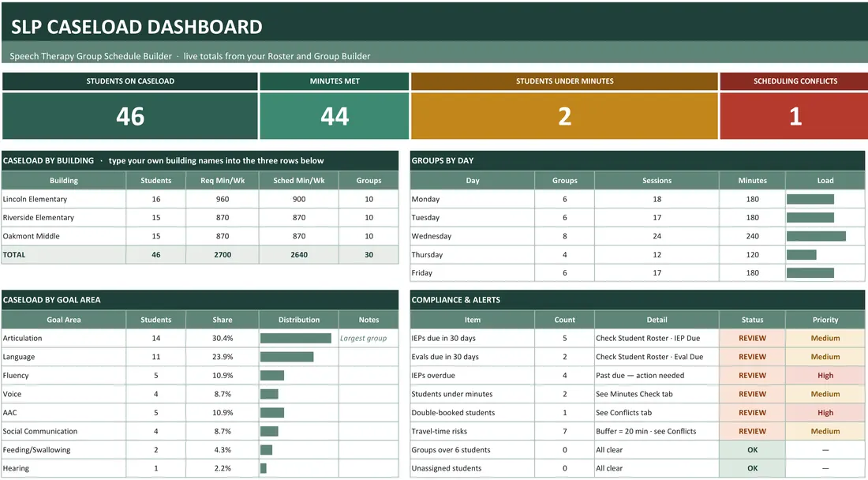
Task: Click the Articulation goal area cell
Action: (x=63, y=338)
